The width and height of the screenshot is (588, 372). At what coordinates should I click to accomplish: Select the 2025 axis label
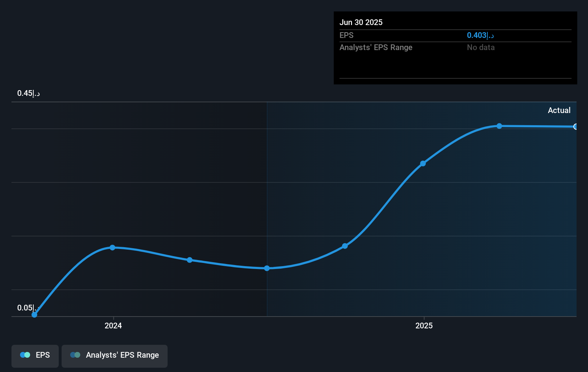click(x=424, y=326)
